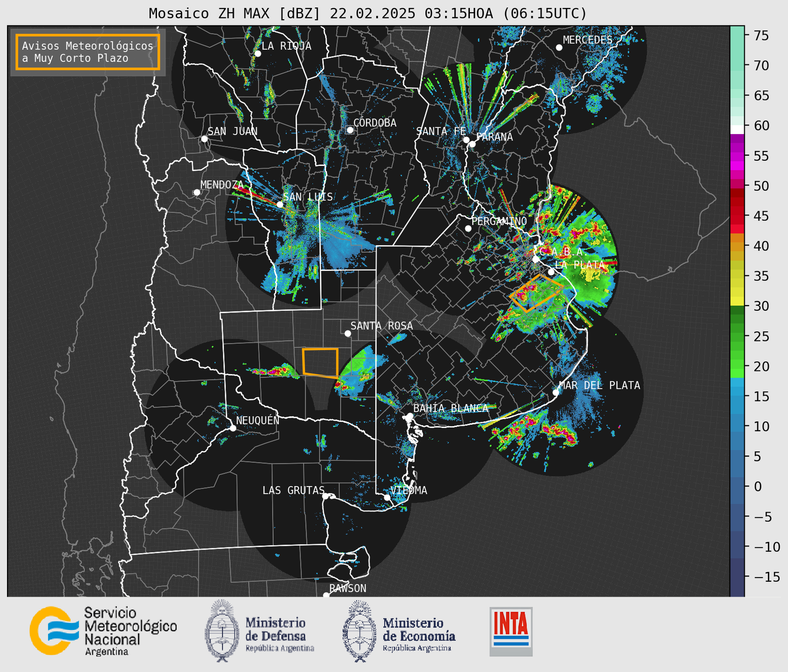Select the VIEDMA city marker
788x672 pixels.
click(x=387, y=497)
